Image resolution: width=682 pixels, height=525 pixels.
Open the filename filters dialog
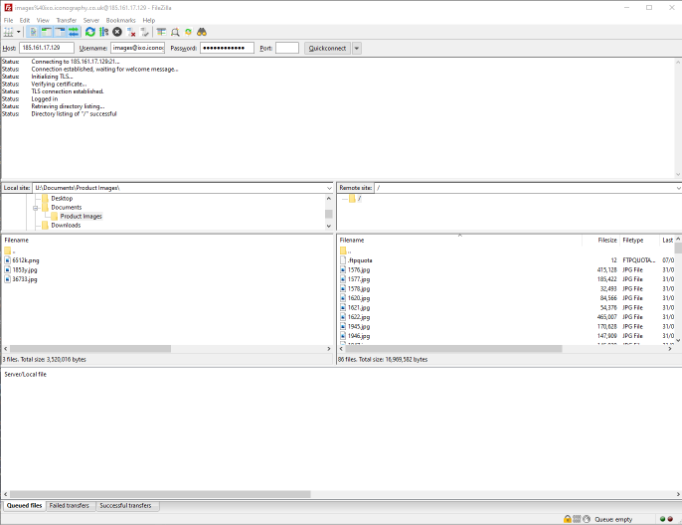161,32
